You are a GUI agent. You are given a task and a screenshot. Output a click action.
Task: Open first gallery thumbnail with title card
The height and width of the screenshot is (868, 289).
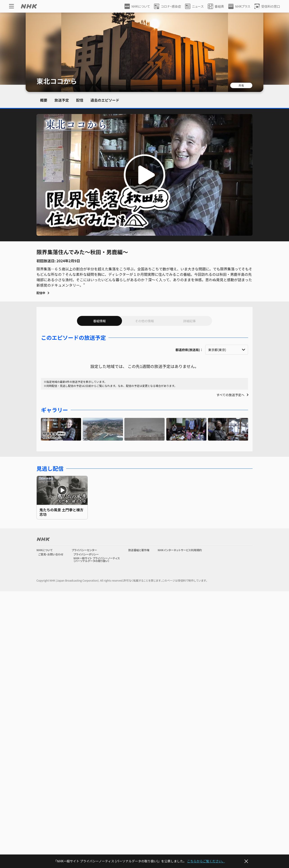(61, 429)
